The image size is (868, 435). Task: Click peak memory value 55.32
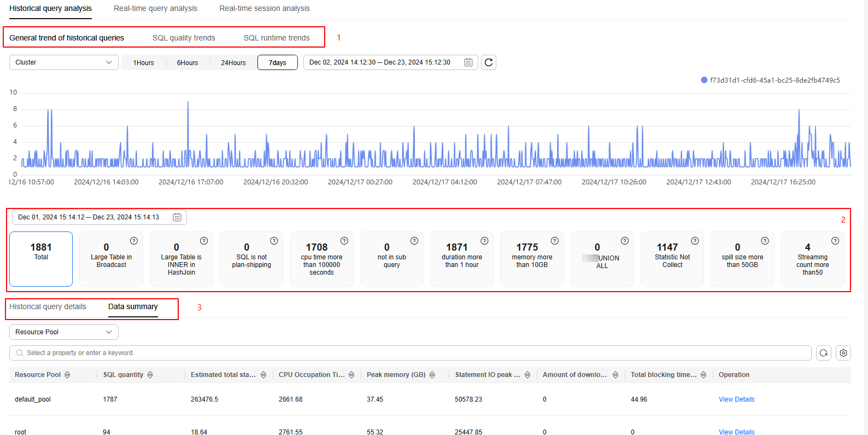(375, 432)
